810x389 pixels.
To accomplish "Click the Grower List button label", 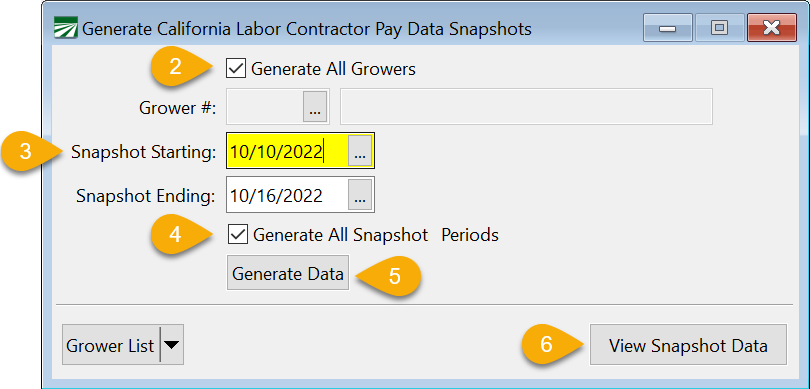I will [111, 345].
